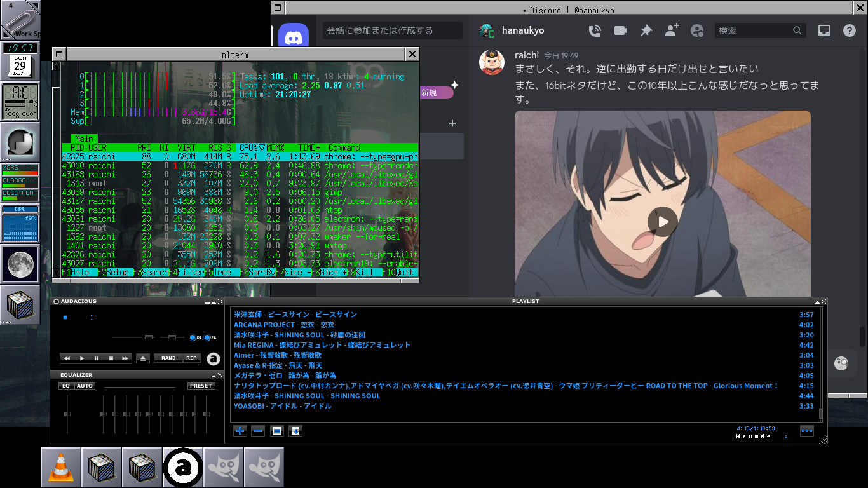Start a video call in Discord
The image size is (868, 488).
[621, 30]
